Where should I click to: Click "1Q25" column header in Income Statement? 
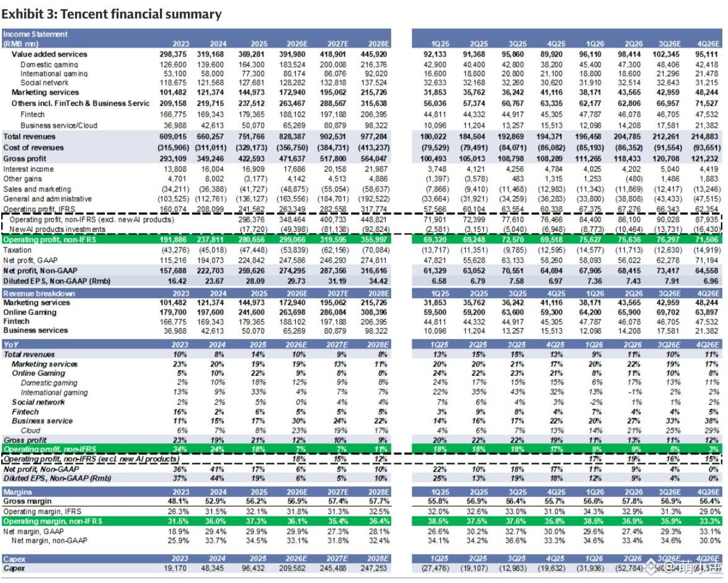tap(440, 43)
